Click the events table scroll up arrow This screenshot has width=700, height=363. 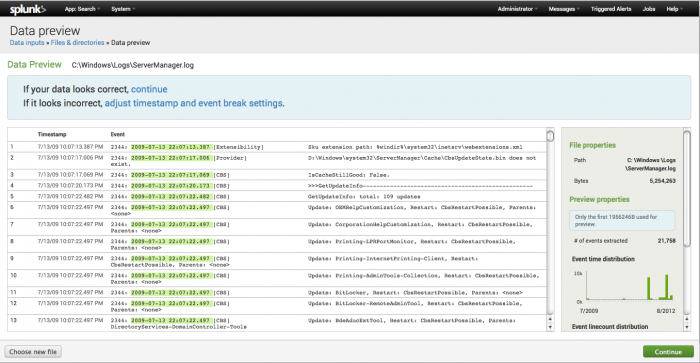click(x=550, y=319)
